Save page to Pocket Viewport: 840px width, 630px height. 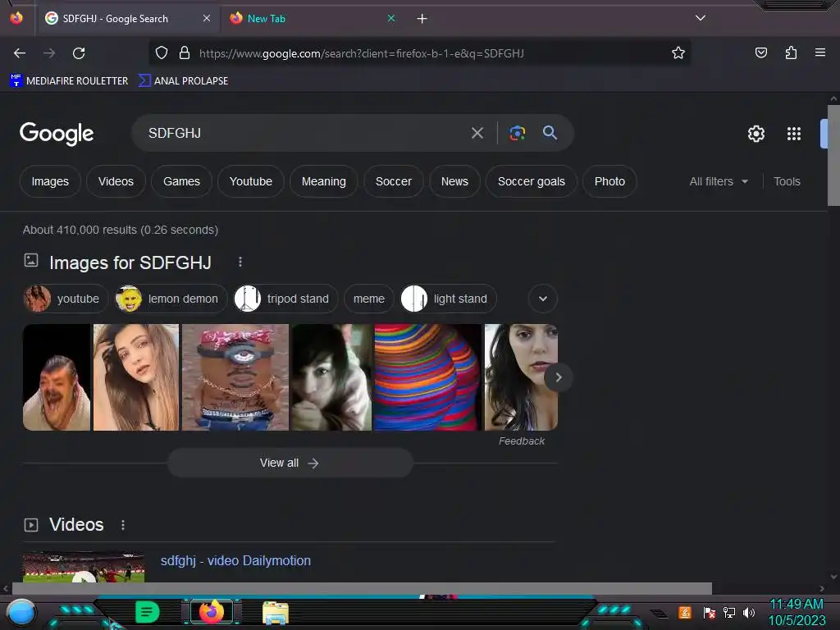(x=760, y=52)
